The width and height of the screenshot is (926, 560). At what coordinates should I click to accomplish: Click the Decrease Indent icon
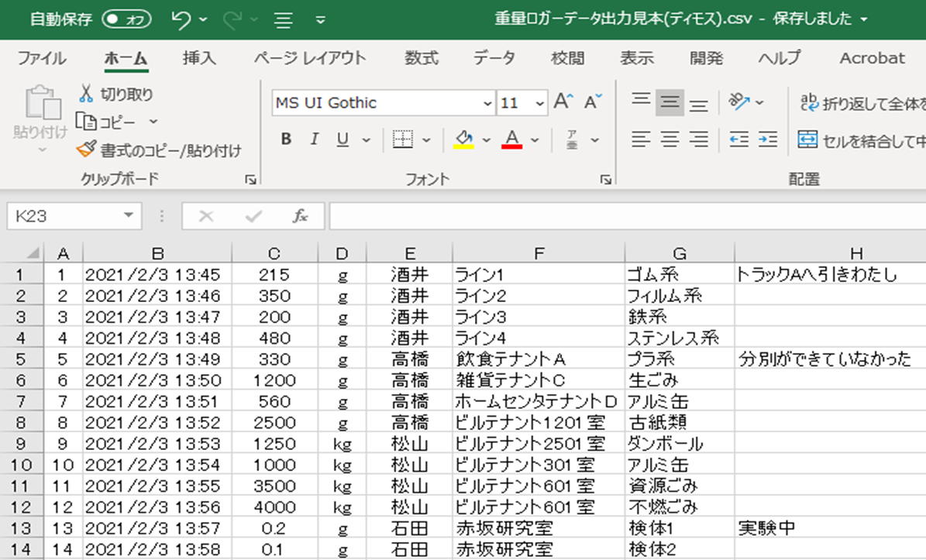tap(738, 139)
